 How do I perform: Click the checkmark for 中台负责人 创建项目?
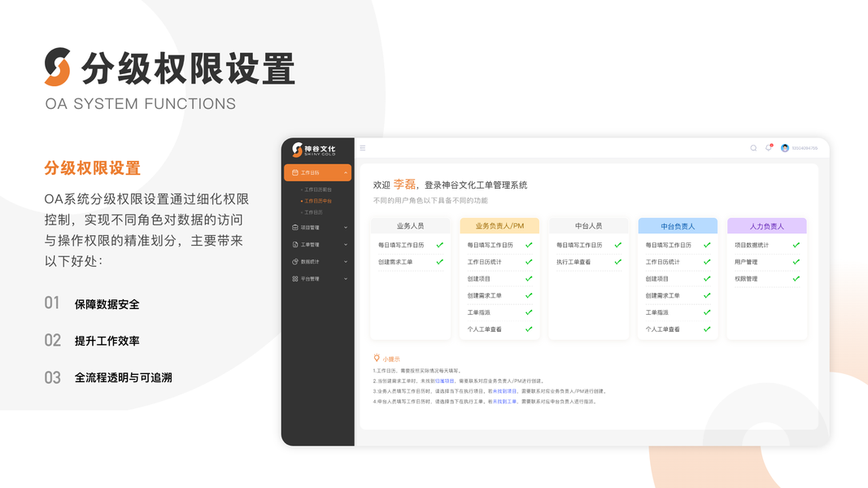707,279
